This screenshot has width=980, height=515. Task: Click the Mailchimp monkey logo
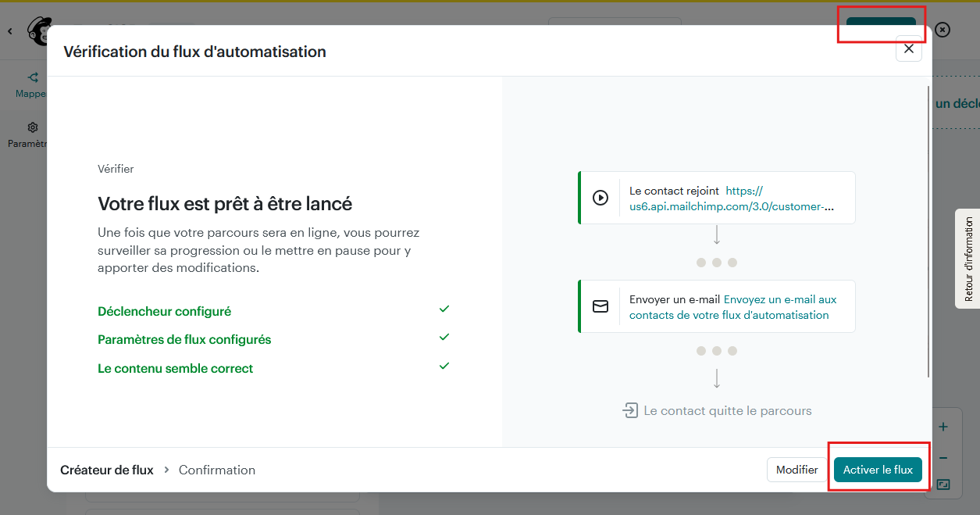(x=37, y=30)
